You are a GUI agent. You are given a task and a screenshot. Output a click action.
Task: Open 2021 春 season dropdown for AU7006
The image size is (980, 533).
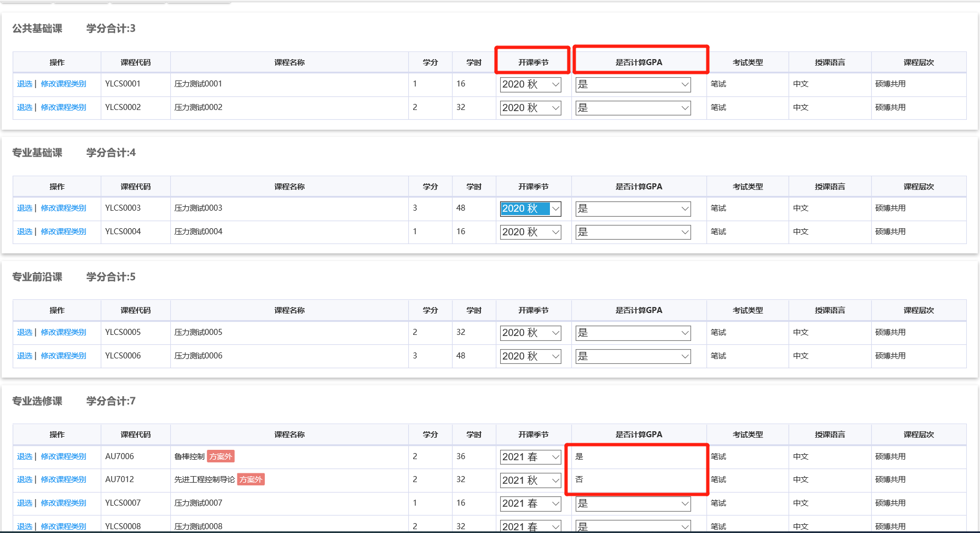pyautogui.click(x=530, y=457)
